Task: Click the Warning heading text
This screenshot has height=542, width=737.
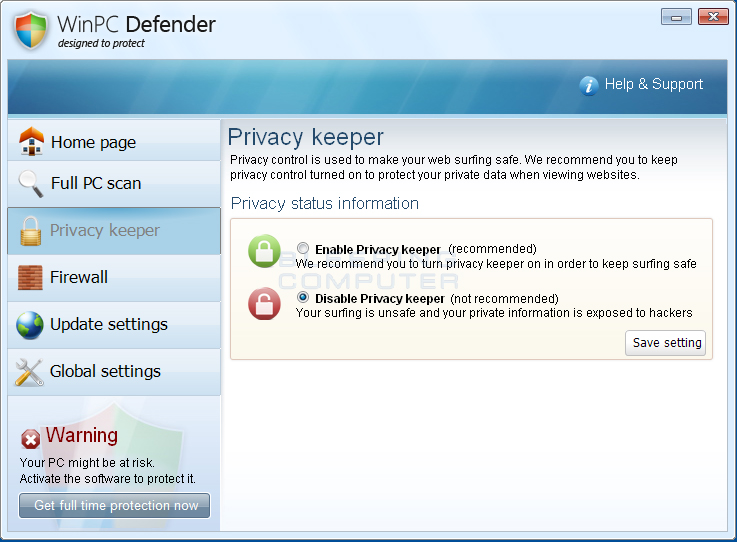Action: point(82,435)
